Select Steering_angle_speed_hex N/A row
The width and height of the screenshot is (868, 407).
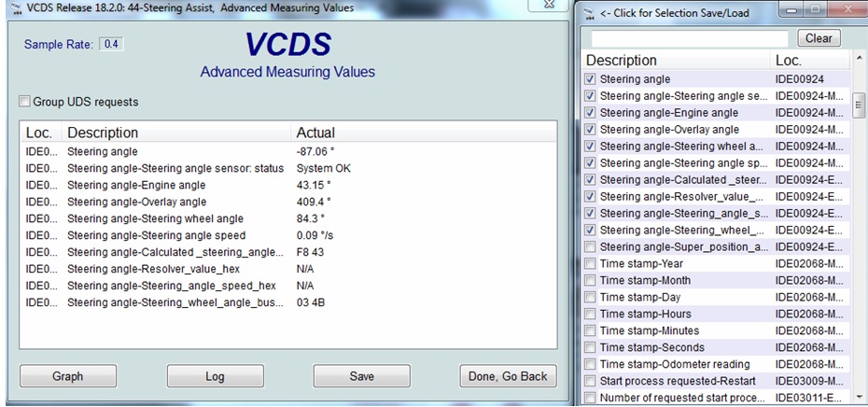[x=287, y=286]
